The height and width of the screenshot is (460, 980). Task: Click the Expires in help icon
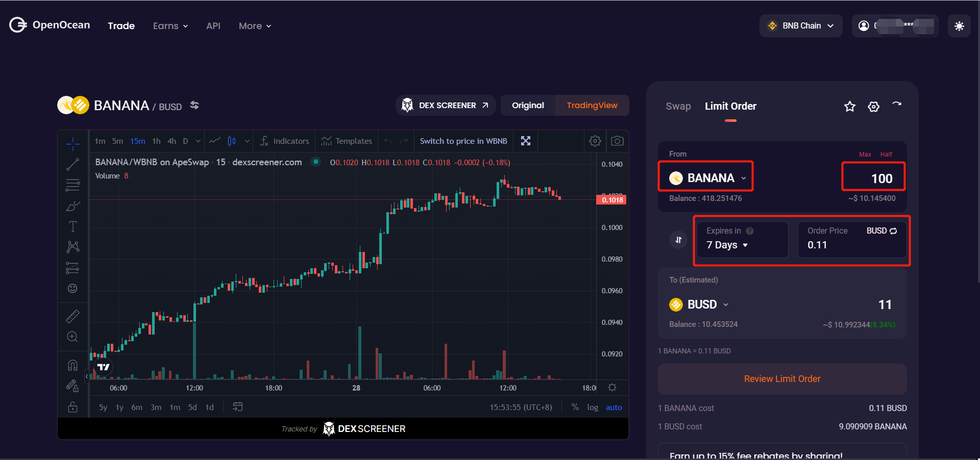[x=750, y=231]
